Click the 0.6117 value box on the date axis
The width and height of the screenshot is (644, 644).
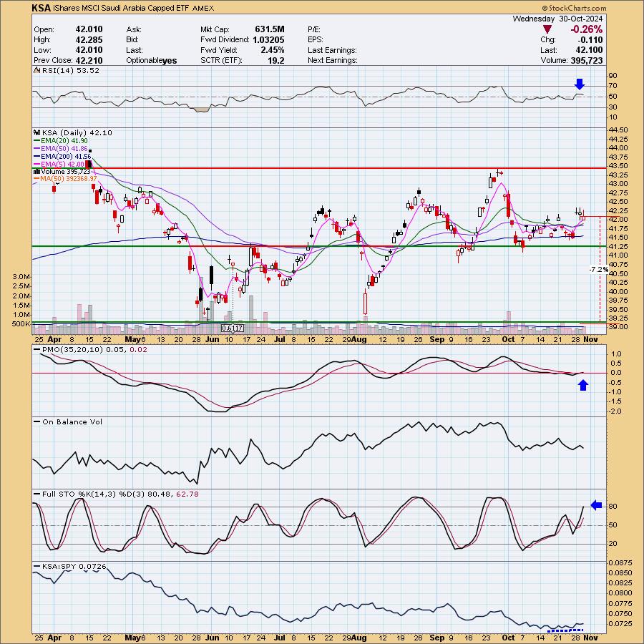tap(232, 328)
